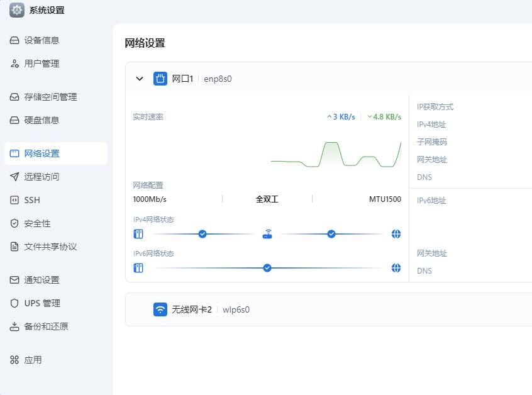Click the SSH terminal icon

coord(14,200)
